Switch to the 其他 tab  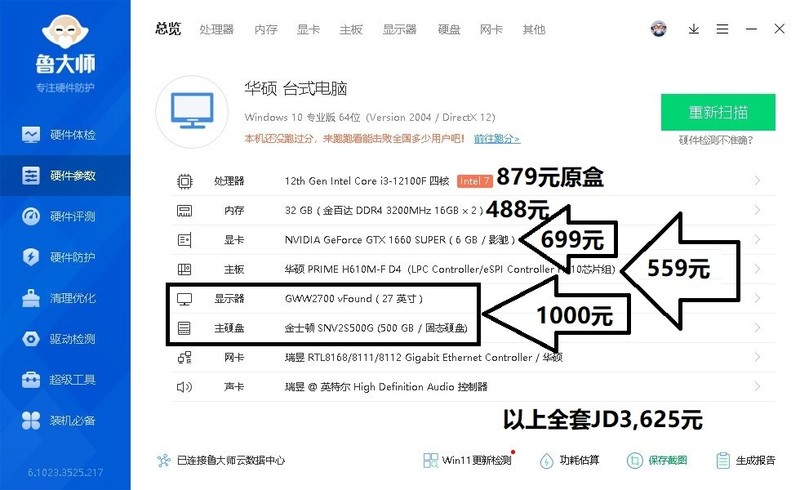coord(534,30)
